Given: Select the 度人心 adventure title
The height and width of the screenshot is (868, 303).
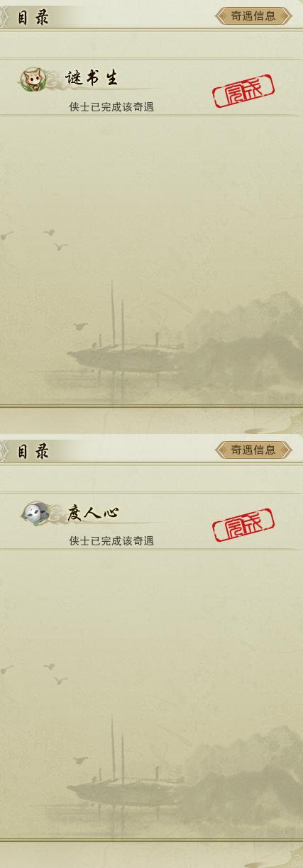Looking at the screenshot, I should click(93, 513).
